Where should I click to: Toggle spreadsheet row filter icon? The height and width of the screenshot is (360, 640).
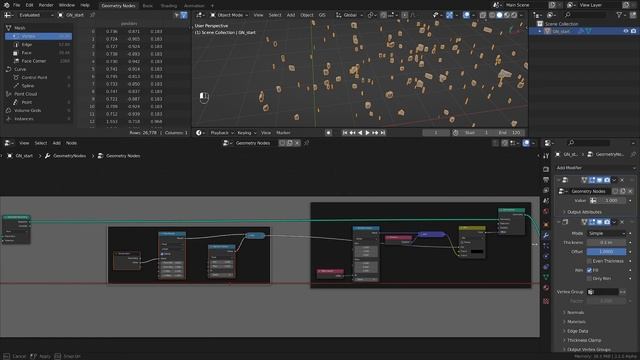pyautogui.click(x=184, y=15)
